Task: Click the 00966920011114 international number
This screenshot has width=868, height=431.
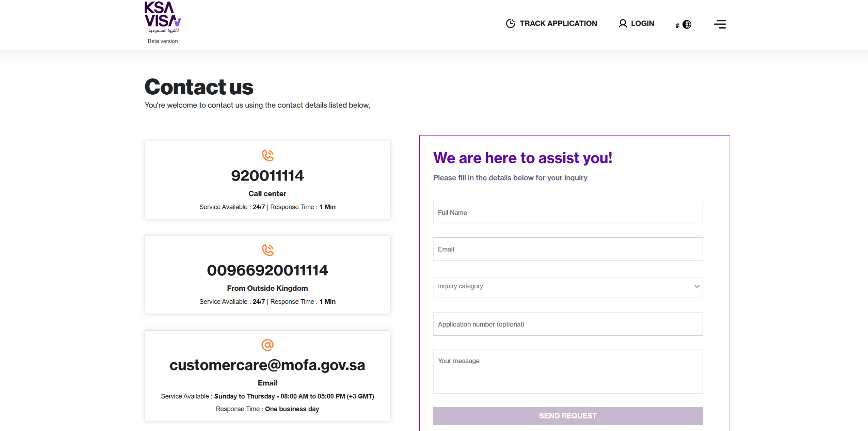Action: pos(267,270)
